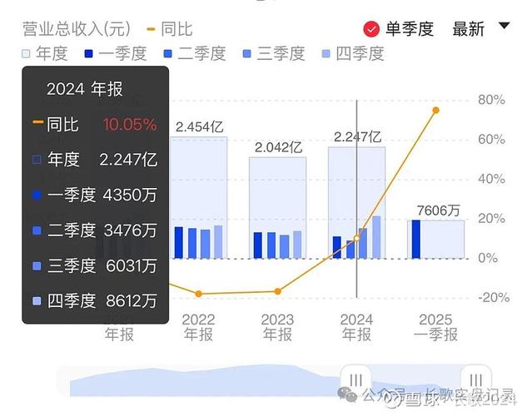Click the 2.454亿 value label
This screenshot has height=416, width=532.
(200, 127)
